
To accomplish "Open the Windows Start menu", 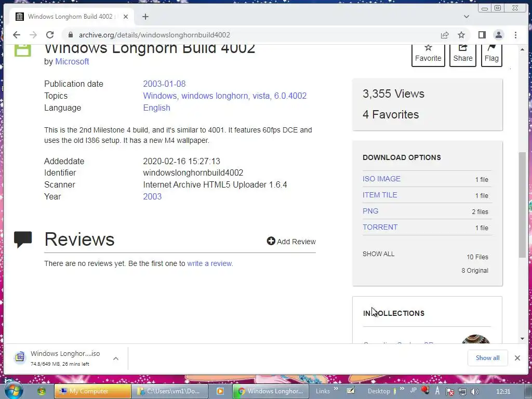I will click(x=13, y=391).
